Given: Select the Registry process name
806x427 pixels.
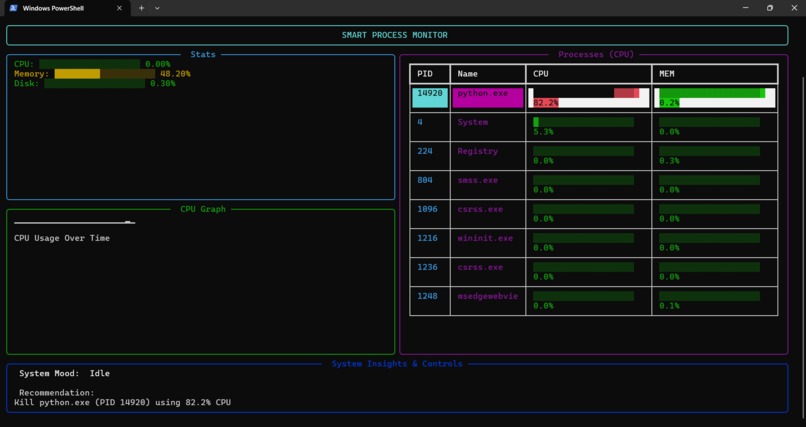Looking at the screenshot, I should 478,151.
